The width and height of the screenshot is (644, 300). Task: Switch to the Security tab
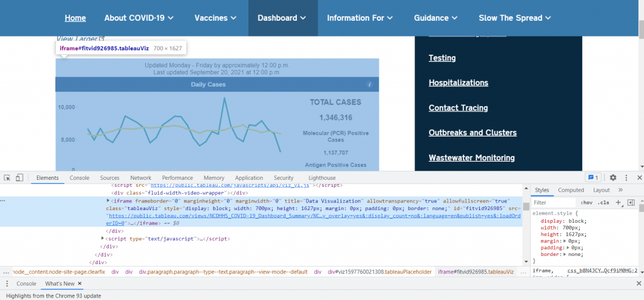pos(284,178)
